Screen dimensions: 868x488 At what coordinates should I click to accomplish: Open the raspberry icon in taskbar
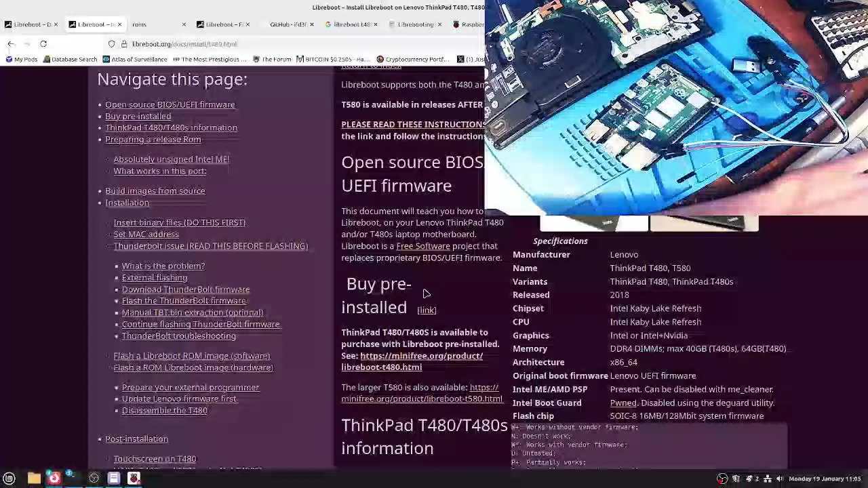(134, 479)
